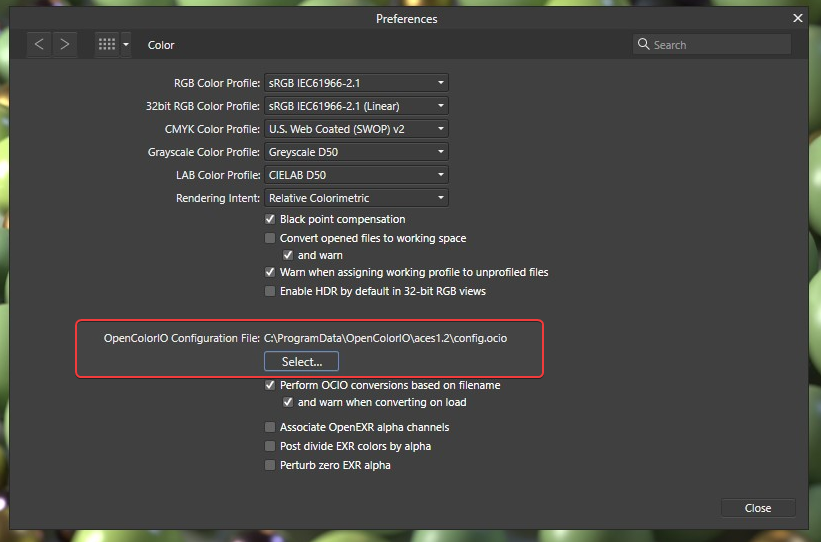Click the Color section title
Viewport: 821px width, 542px height.
coord(161,45)
